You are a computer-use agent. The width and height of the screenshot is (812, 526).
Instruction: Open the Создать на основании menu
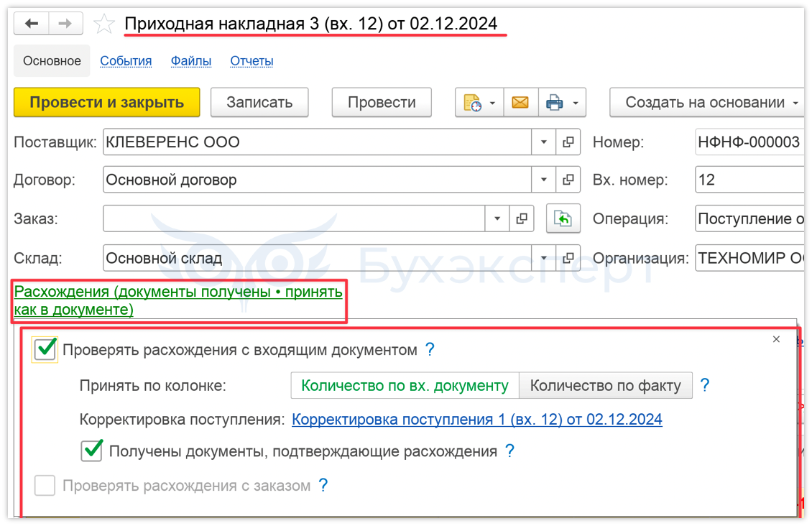(x=707, y=103)
